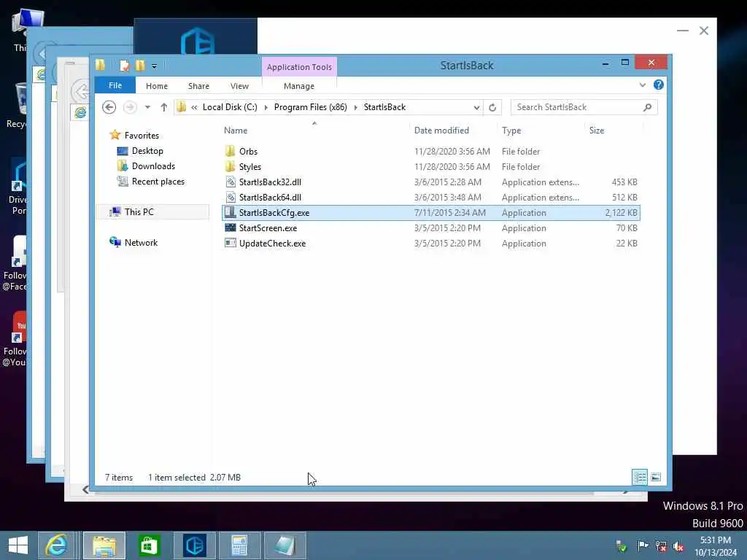Screen dimensions: 747x560
Task: Click the 7/11/2015 2:34 AM date cell
Action: pos(449,213)
